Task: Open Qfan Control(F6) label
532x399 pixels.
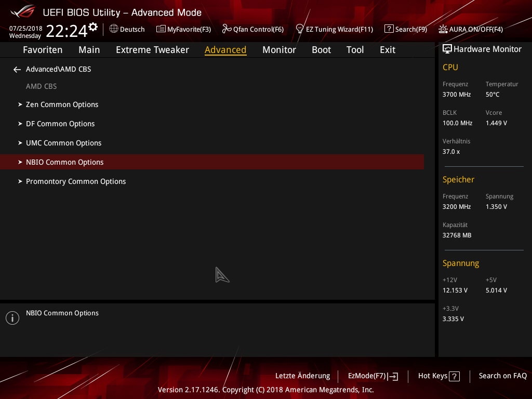Action: pyautogui.click(x=258, y=30)
